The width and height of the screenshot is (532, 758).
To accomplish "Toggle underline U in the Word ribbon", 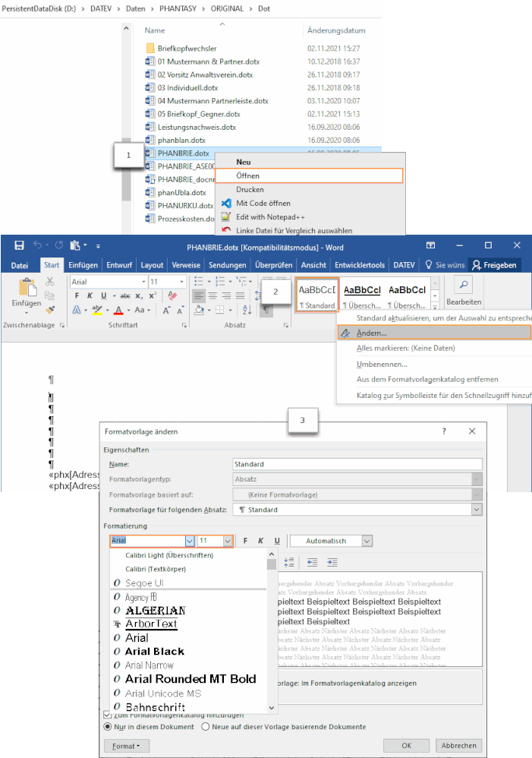I will 103,296.
